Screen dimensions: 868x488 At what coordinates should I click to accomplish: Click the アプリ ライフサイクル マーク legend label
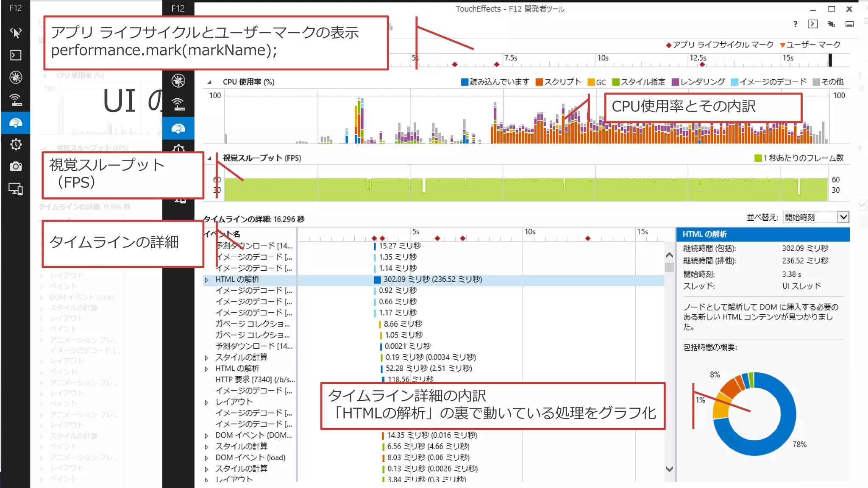point(723,45)
